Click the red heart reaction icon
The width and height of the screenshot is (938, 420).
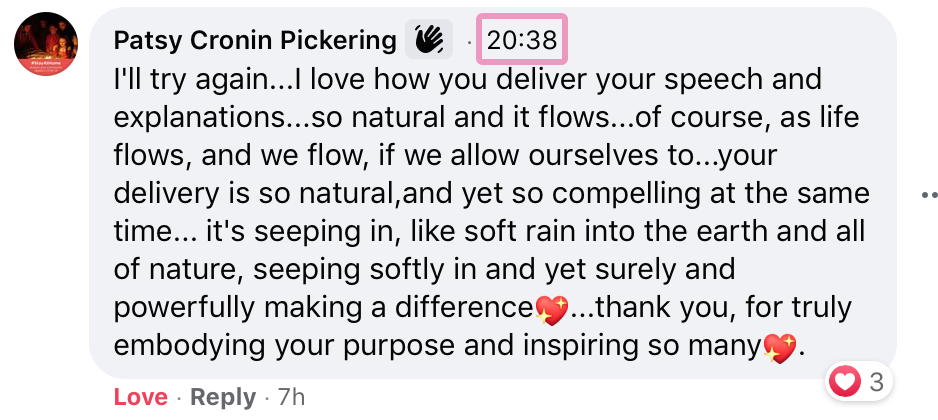pos(846,381)
